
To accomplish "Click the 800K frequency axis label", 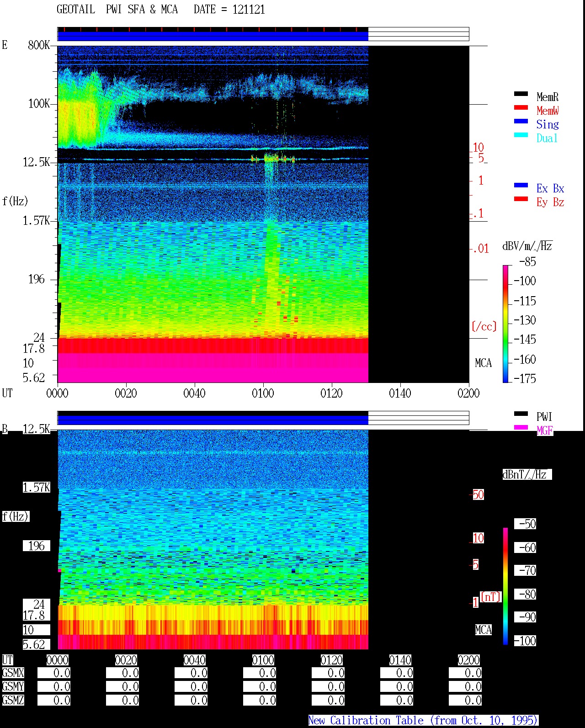I will point(39,45).
